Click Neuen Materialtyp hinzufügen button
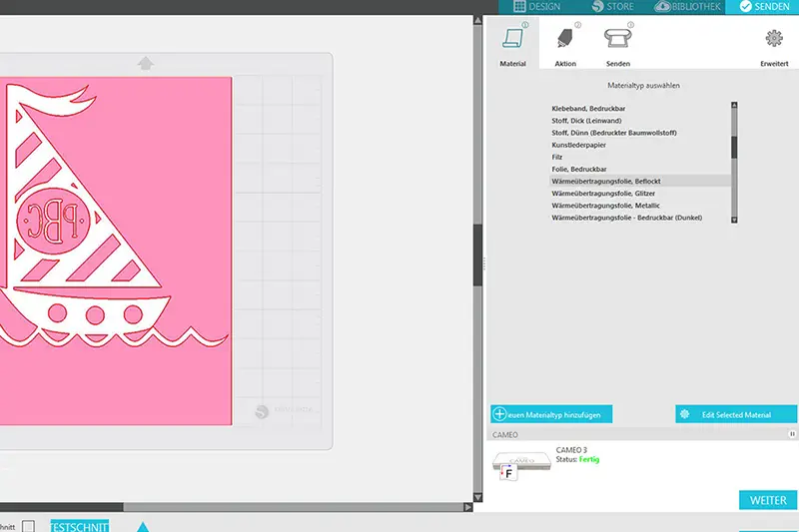 pyautogui.click(x=551, y=414)
